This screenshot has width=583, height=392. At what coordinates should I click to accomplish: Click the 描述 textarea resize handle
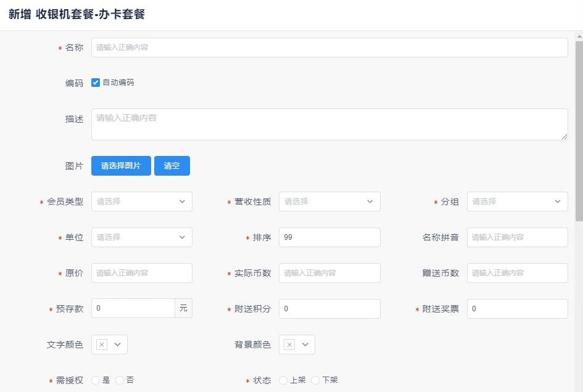[x=564, y=137]
